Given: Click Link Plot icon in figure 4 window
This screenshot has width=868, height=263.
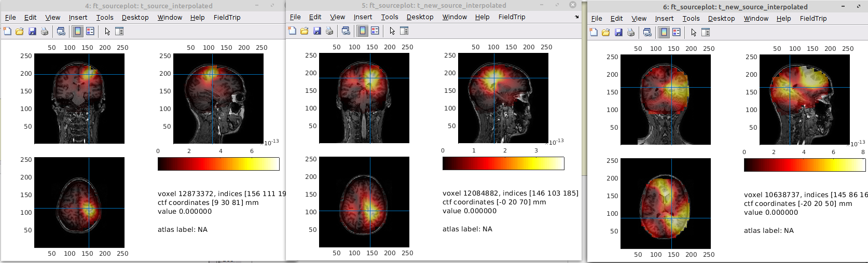Looking at the screenshot, I should tap(61, 32).
